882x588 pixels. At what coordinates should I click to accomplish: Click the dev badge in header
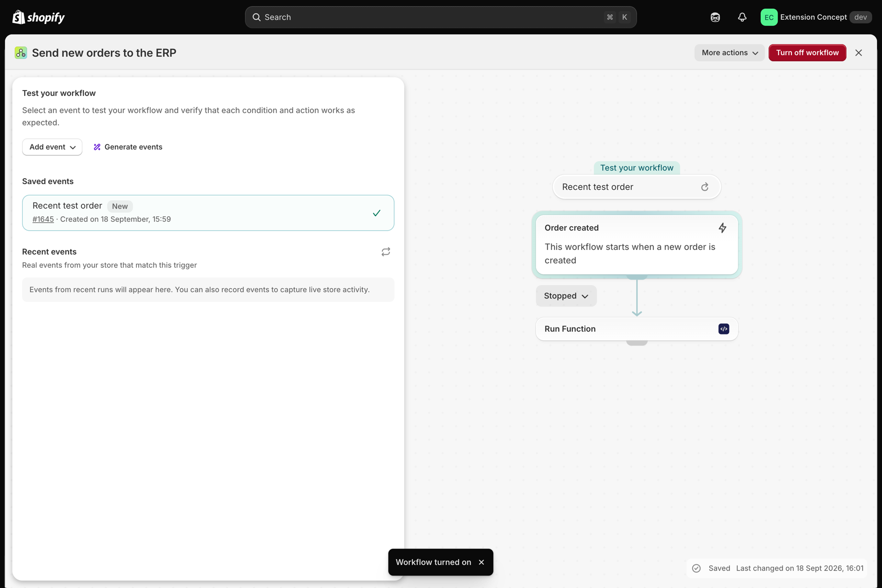(860, 17)
